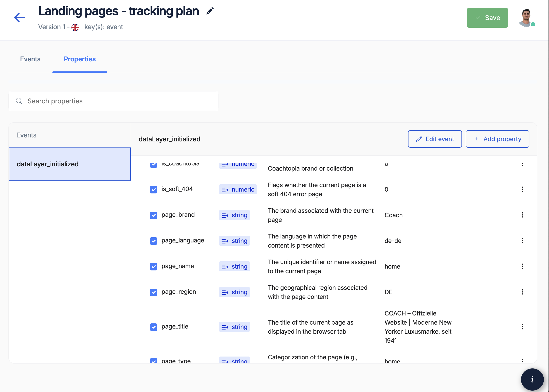Click the Add property button
Image resolution: width=549 pixels, height=392 pixels.
tap(497, 139)
